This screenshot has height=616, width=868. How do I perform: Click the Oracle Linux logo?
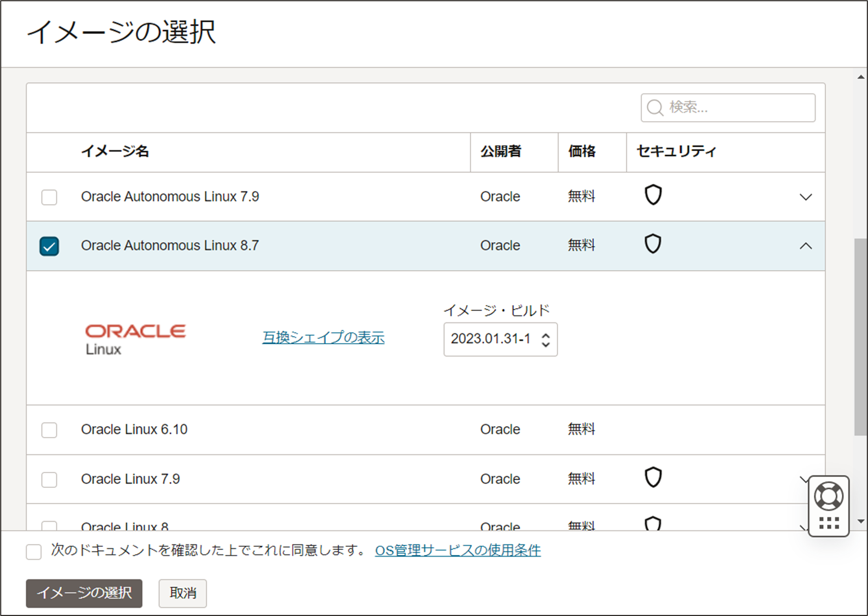coord(135,338)
